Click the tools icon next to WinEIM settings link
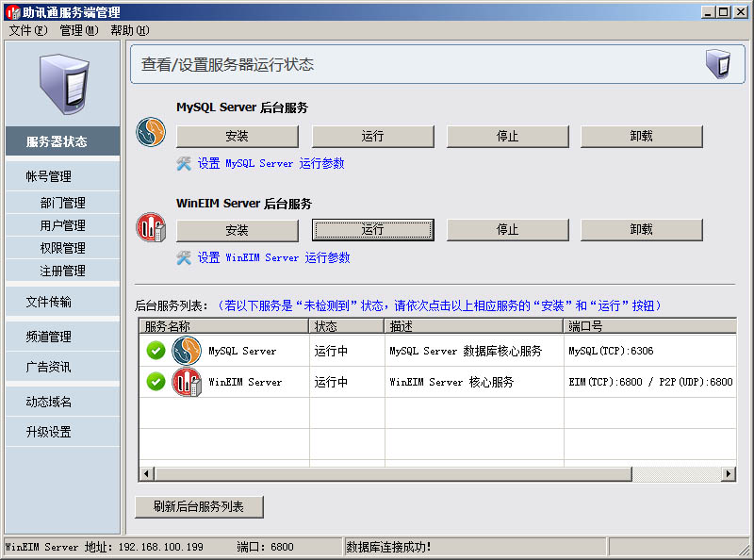 pyautogui.click(x=184, y=257)
